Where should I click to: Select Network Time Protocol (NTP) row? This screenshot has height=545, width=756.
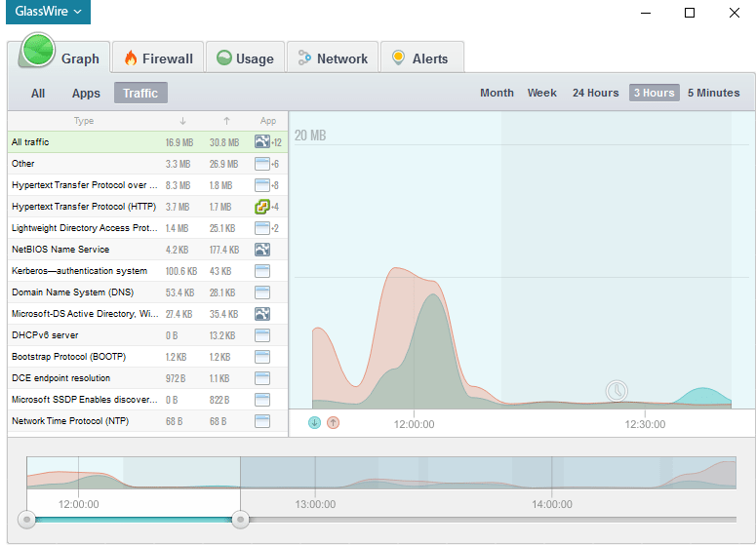point(147,421)
